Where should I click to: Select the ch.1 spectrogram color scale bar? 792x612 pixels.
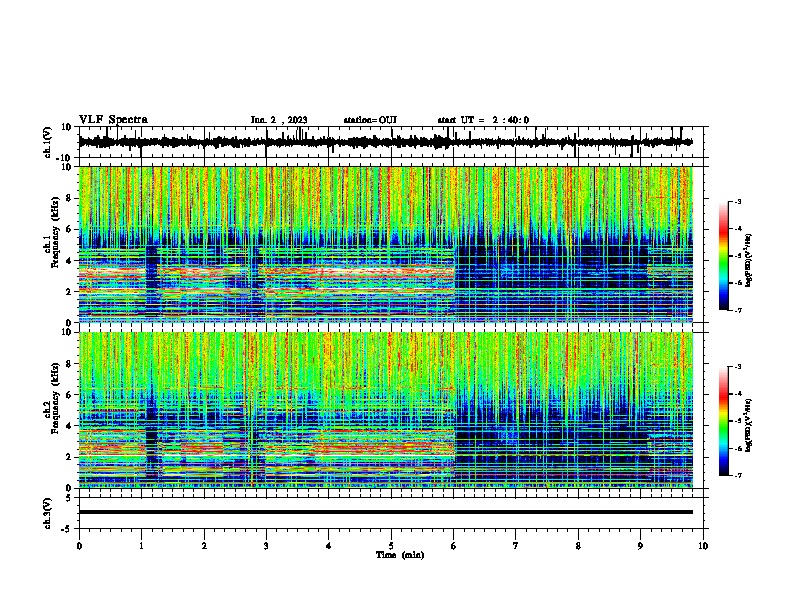723,256
